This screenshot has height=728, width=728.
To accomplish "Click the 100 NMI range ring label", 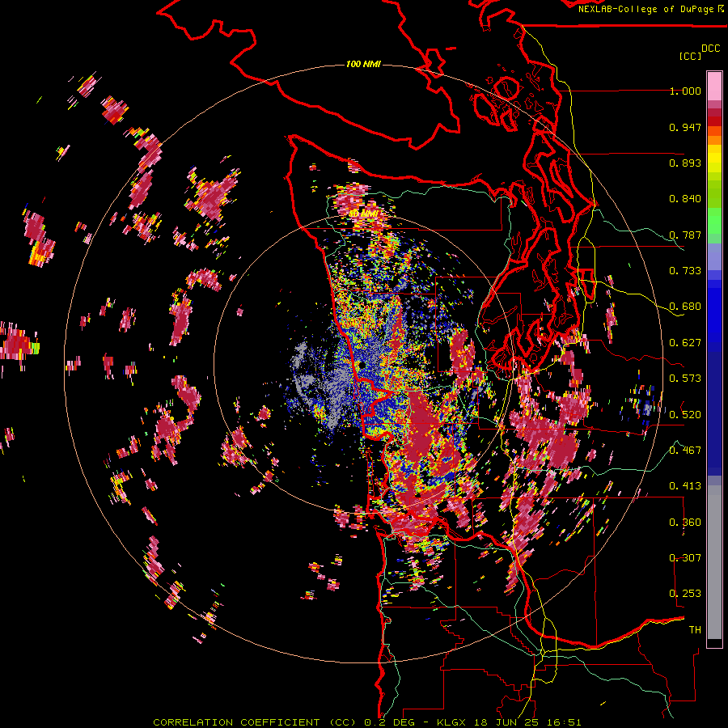I will pyautogui.click(x=363, y=64).
